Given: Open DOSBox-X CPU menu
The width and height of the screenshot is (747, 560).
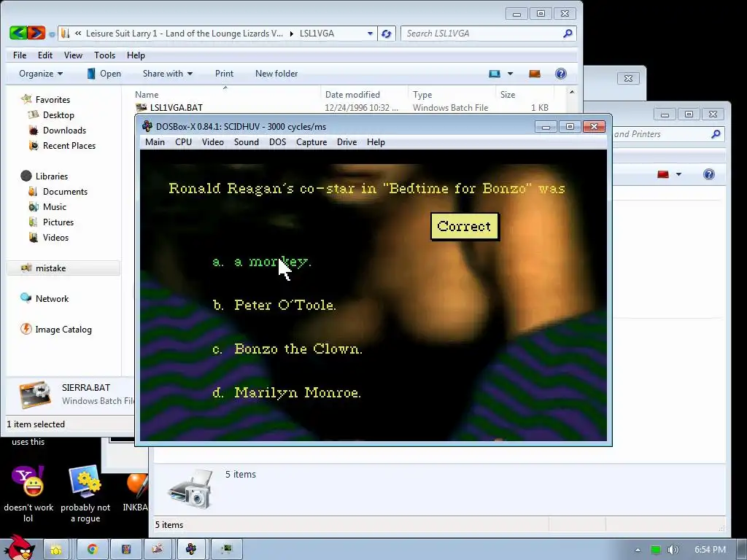Looking at the screenshot, I should coord(183,142).
